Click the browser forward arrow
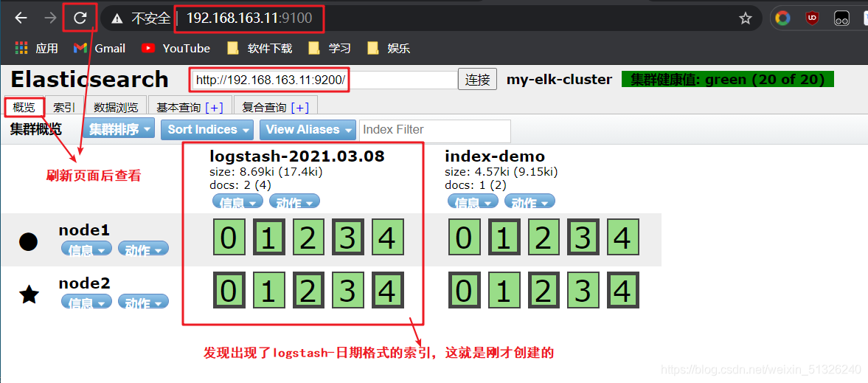The height and width of the screenshot is (383, 868). (x=50, y=18)
